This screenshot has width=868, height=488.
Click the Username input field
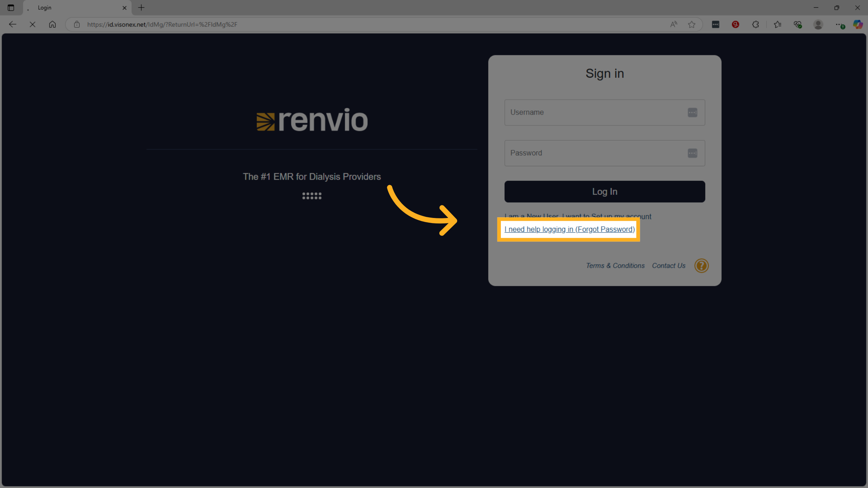tap(604, 112)
